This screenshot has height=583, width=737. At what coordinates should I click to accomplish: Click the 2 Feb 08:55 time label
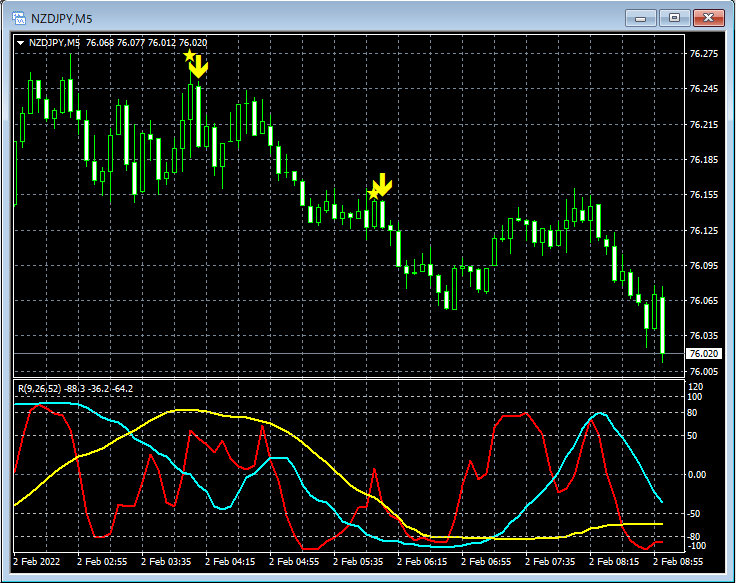coord(677,562)
